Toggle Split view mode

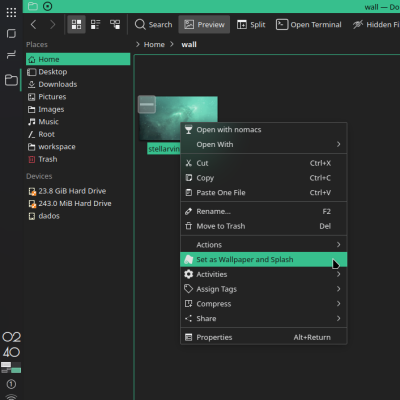(251, 24)
